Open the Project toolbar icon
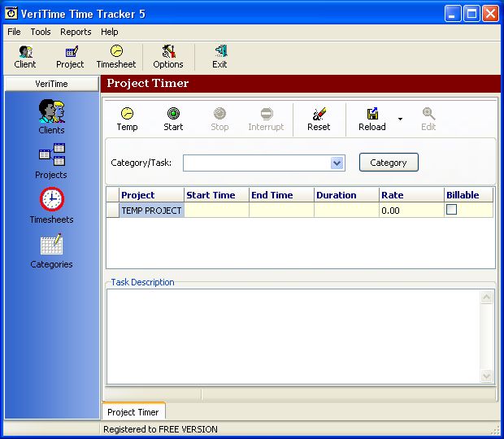The height and width of the screenshot is (439, 504). [x=70, y=57]
